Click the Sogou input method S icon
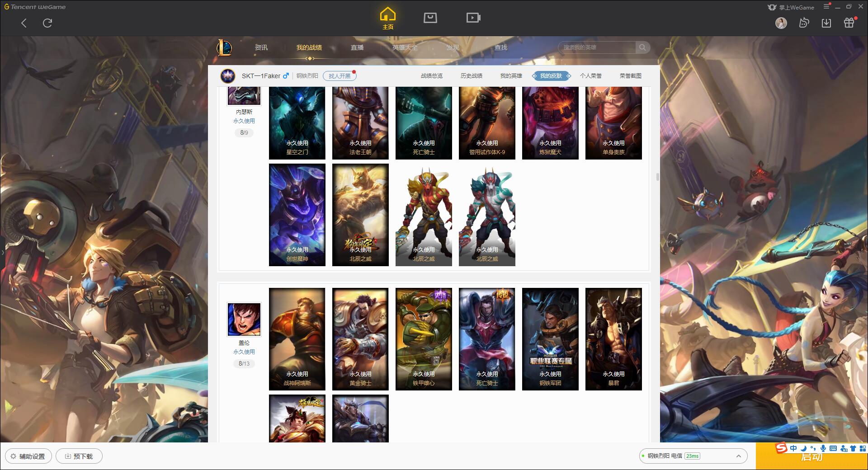 coord(781,448)
